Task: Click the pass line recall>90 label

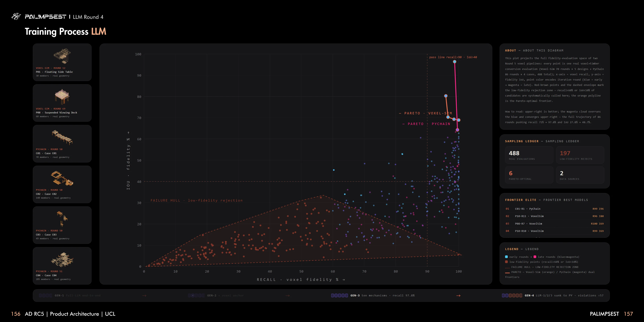Action: pos(453,57)
